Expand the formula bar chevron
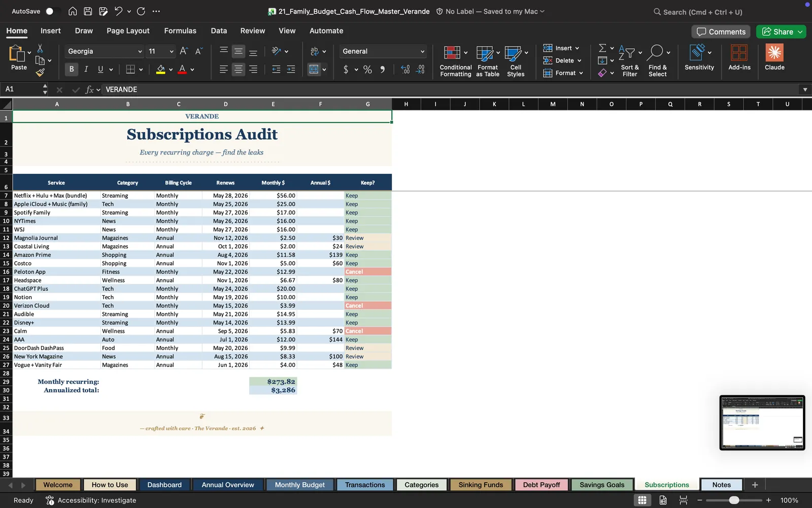 (x=805, y=89)
